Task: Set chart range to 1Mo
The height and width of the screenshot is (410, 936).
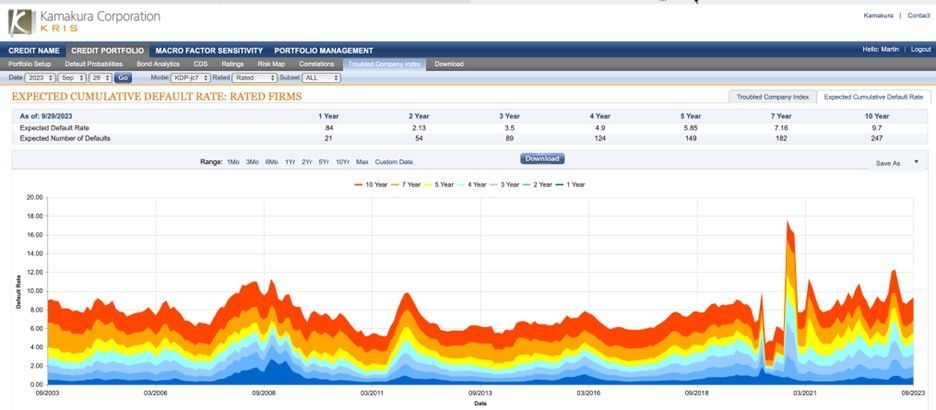Action: 233,162
